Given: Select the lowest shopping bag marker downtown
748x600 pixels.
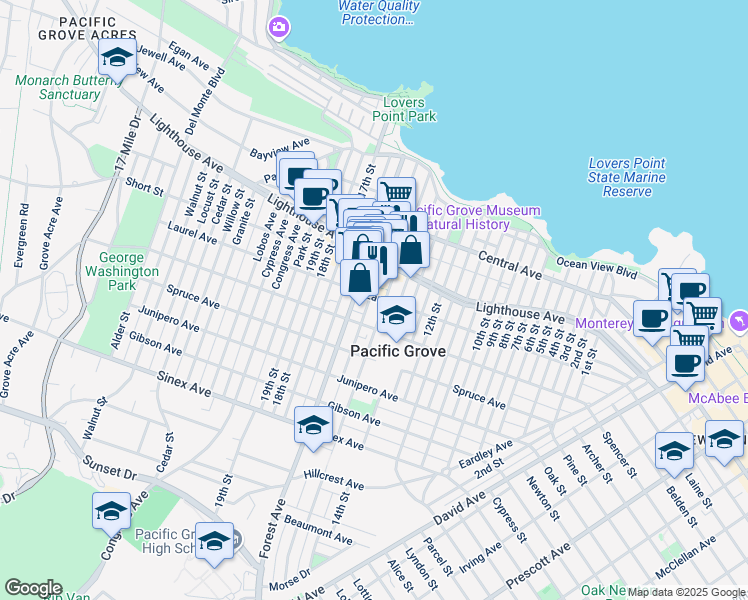Looking at the screenshot, I should tap(359, 280).
